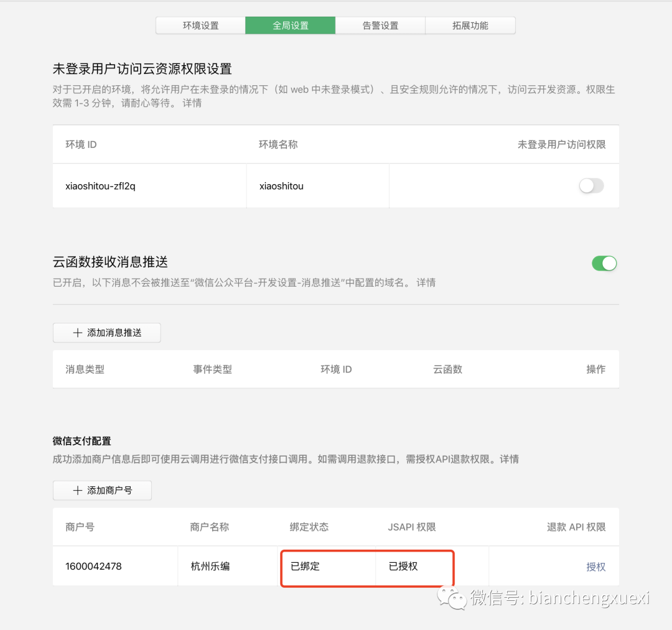672x630 pixels.
Task: Click the 云函数接收消息推送 heading
Action: (x=110, y=262)
